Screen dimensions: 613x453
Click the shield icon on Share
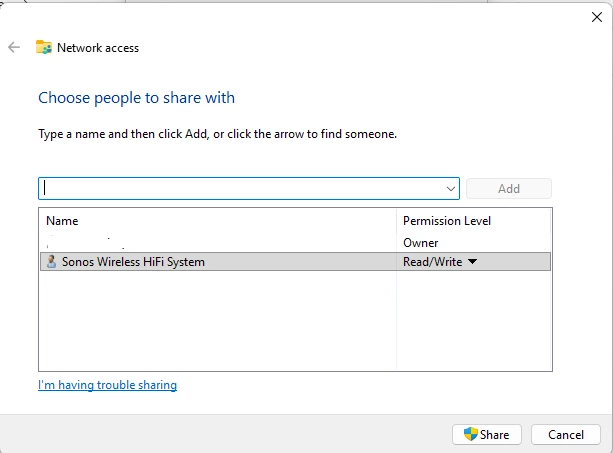(471, 434)
